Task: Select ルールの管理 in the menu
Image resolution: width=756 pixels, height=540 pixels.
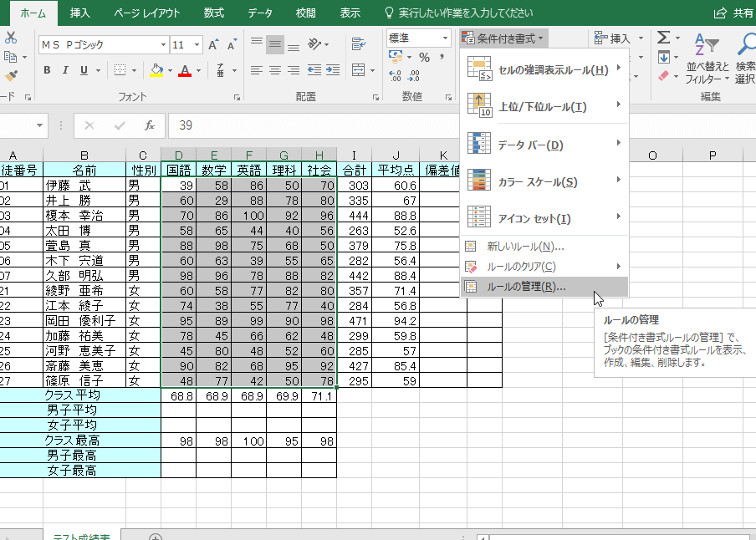Action: click(x=526, y=287)
